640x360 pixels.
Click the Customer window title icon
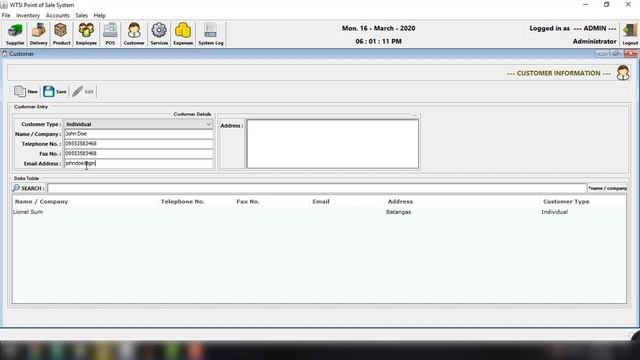click(5, 53)
